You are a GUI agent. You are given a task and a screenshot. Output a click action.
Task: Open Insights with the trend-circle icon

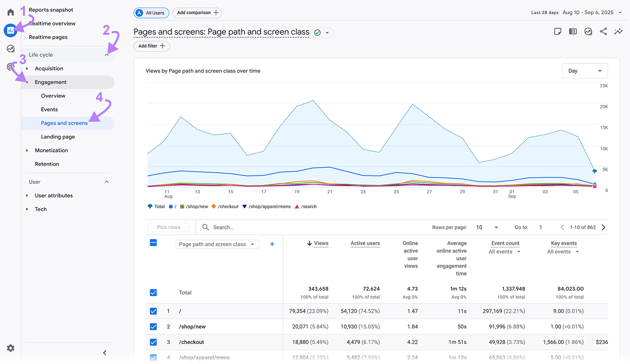tap(588, 31)
